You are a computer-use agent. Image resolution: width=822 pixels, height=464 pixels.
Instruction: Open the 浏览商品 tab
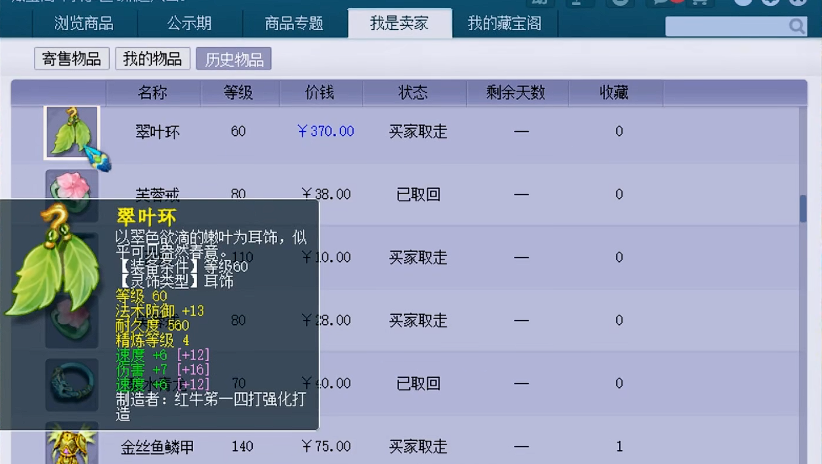(x=84, y=24)
